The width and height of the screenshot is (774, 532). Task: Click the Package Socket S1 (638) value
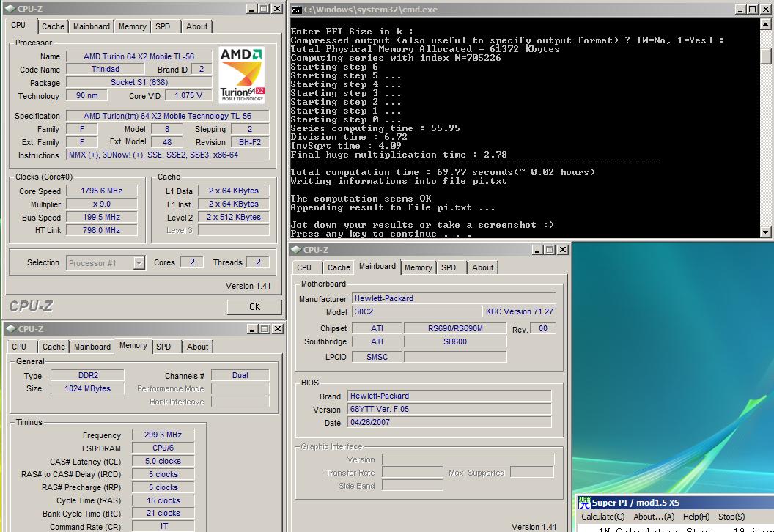[139, 82]
